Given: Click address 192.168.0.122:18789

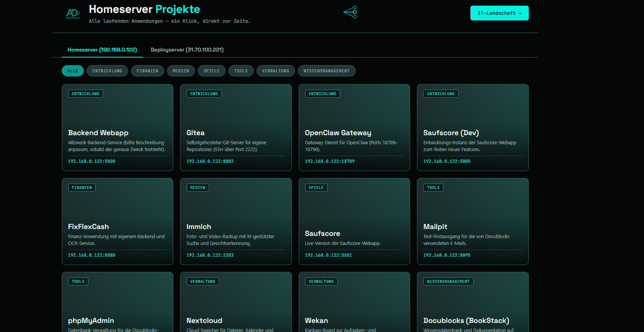Looking at the screenshot, I should (x=330, y=161).
